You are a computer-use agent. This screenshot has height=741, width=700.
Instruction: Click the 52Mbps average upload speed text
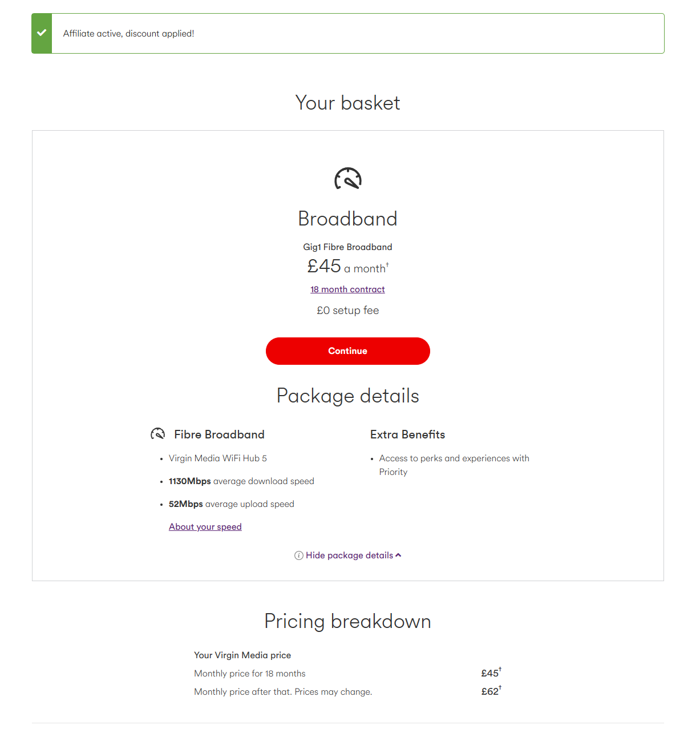[232, 504]
